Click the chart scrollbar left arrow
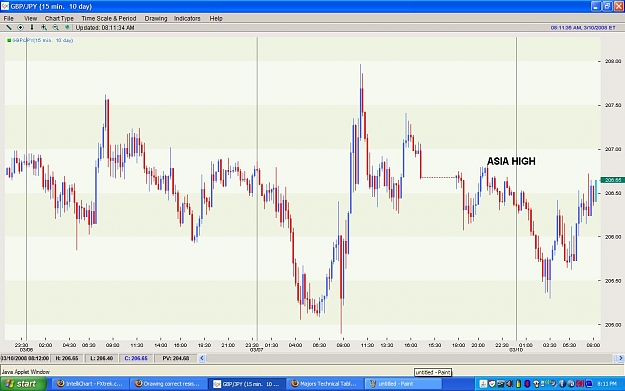Viewport: 625px width, 391px height. (202, 358)
